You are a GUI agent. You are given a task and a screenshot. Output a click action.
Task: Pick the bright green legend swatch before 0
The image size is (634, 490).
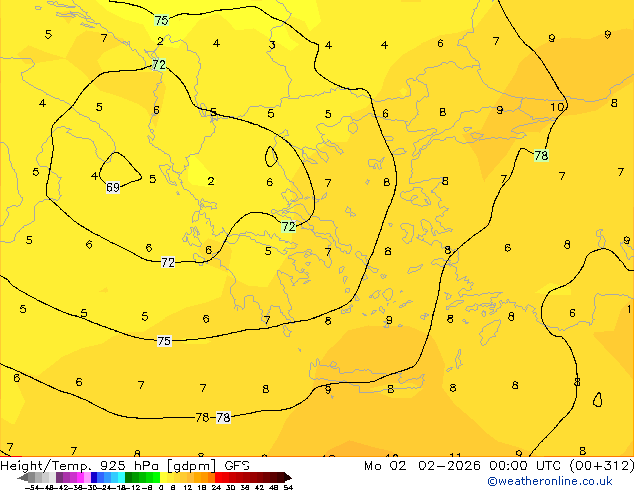[156, 477]
